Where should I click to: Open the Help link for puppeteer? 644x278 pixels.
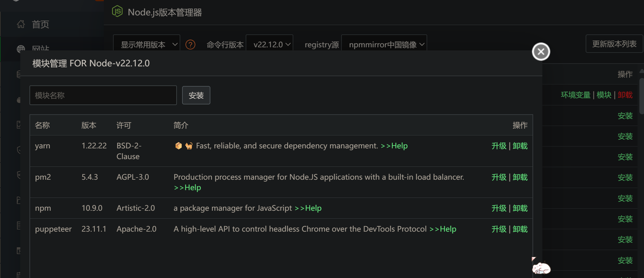pos(443,229)
